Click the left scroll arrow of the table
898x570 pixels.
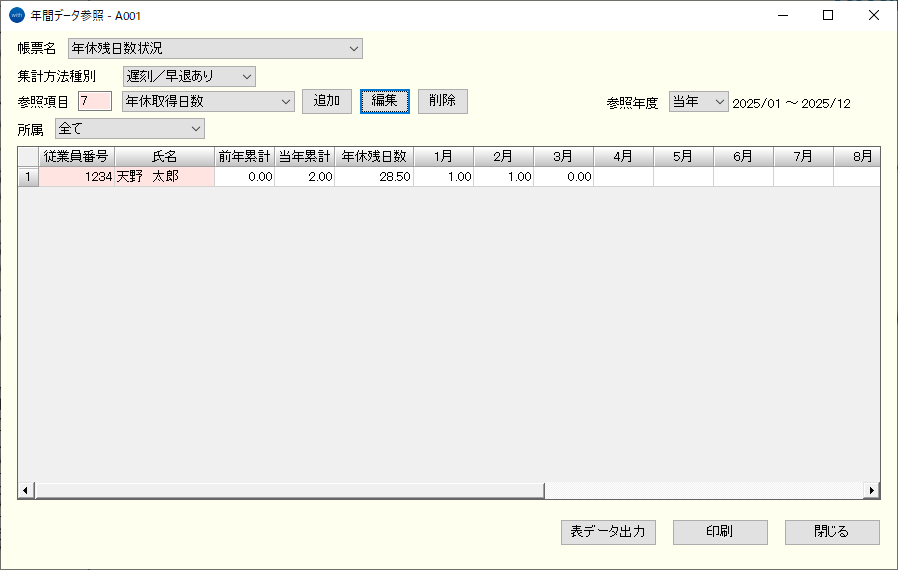click(x=25, y=490)
